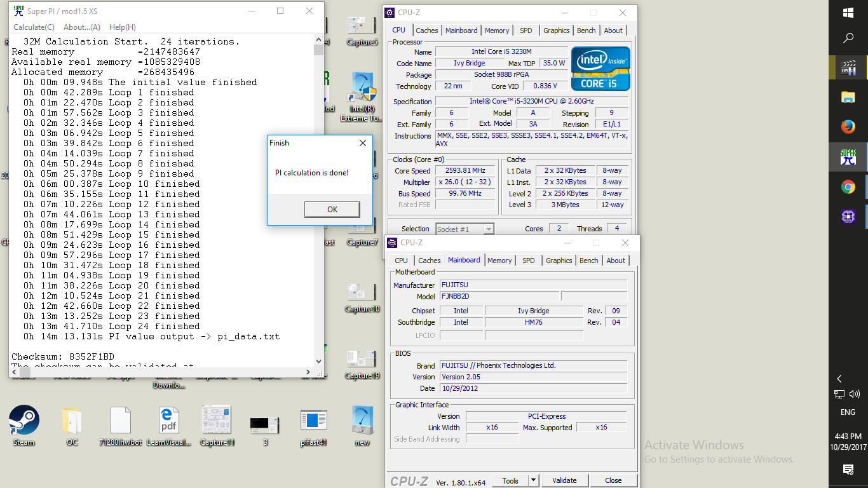This screenshot has width=868, height=488.
Task: Click the Southbridge value HM76
Action: click(x=534, y=322)
